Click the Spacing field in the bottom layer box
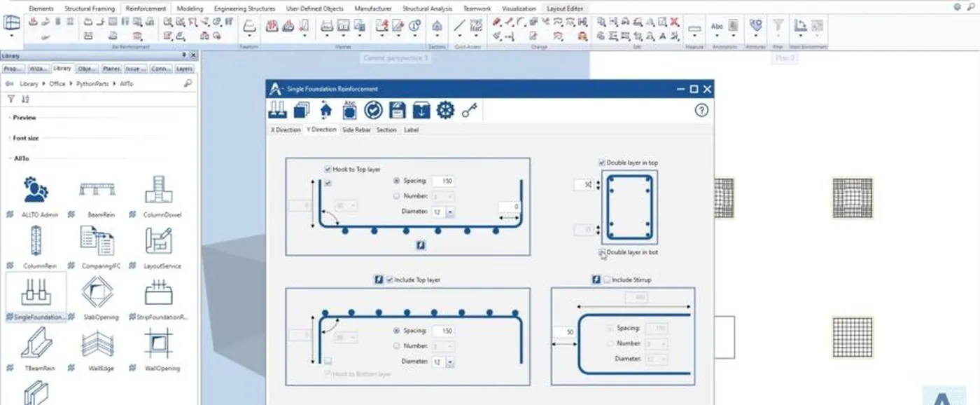 pyautogui.click(x=443, y=181)
